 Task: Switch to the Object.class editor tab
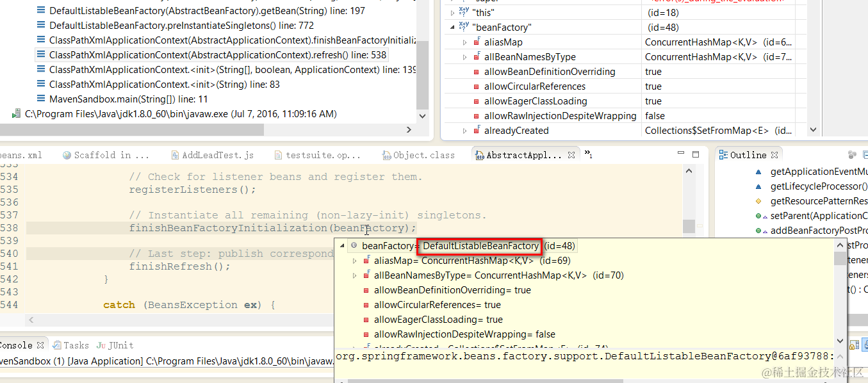(418, 155)
